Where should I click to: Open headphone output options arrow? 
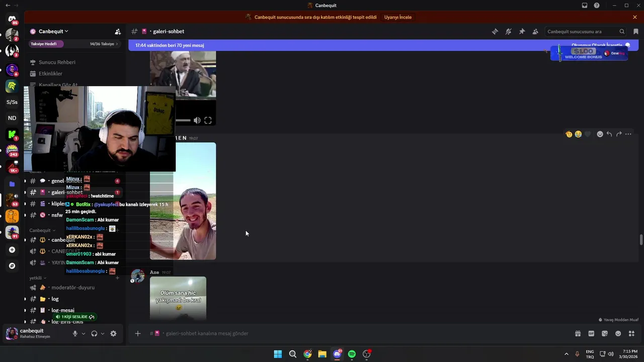103,333
